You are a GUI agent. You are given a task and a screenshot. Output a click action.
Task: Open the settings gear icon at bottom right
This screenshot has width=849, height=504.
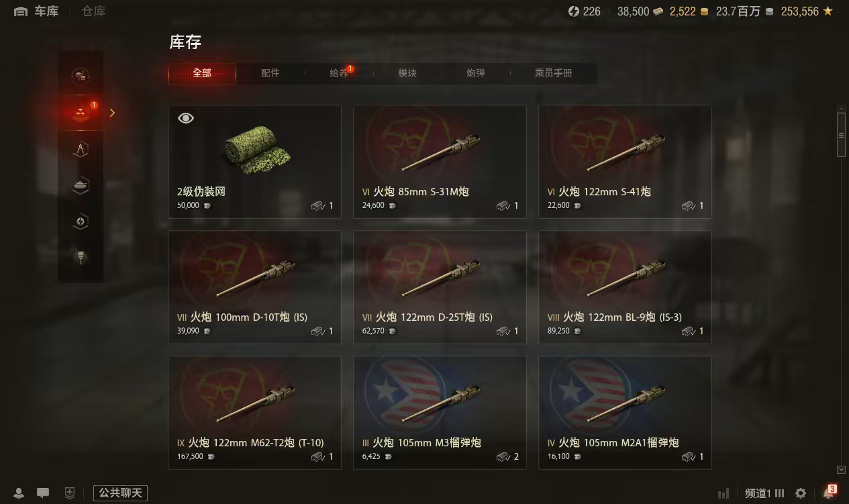pos(801,493)
